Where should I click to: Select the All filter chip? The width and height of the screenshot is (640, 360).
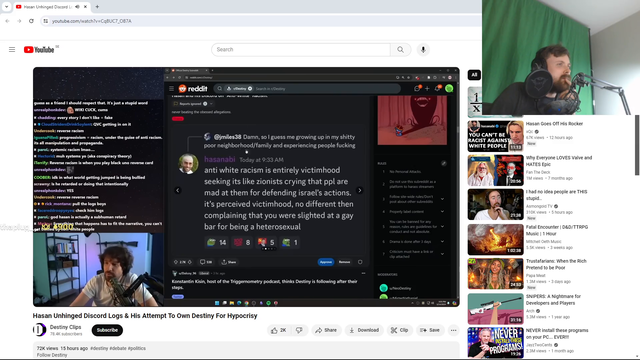[x=474, y=75]
